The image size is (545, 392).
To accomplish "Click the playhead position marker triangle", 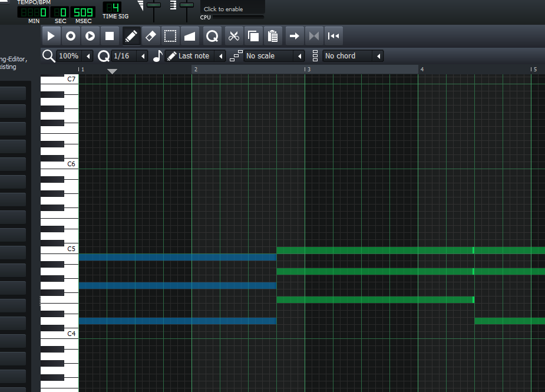I will [x=112, y=71].
